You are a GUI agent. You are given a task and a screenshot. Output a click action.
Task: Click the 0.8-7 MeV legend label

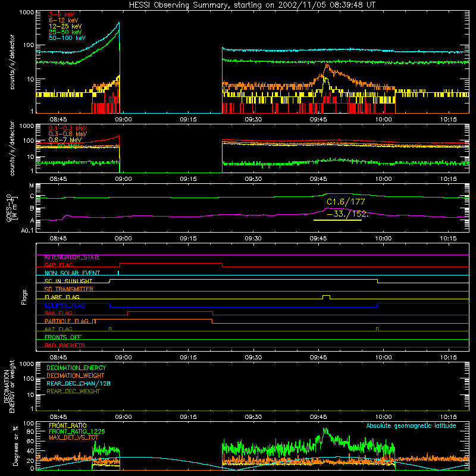65,140
